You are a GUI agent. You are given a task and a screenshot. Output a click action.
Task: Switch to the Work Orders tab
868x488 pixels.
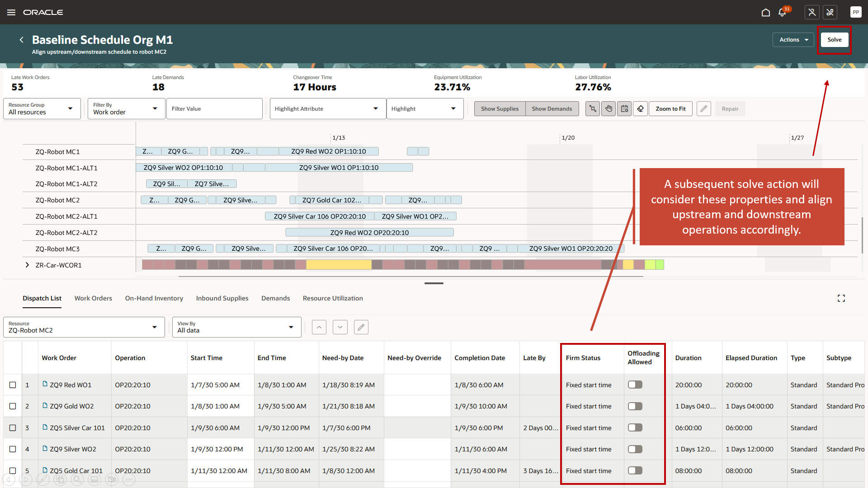pos(93,298)
